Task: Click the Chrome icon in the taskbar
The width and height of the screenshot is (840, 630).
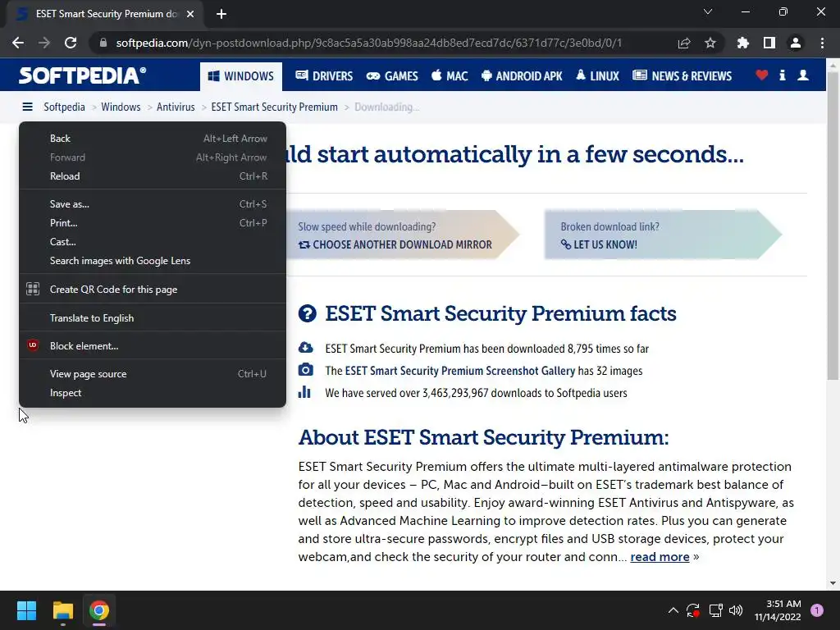Action: pos(99,610)
